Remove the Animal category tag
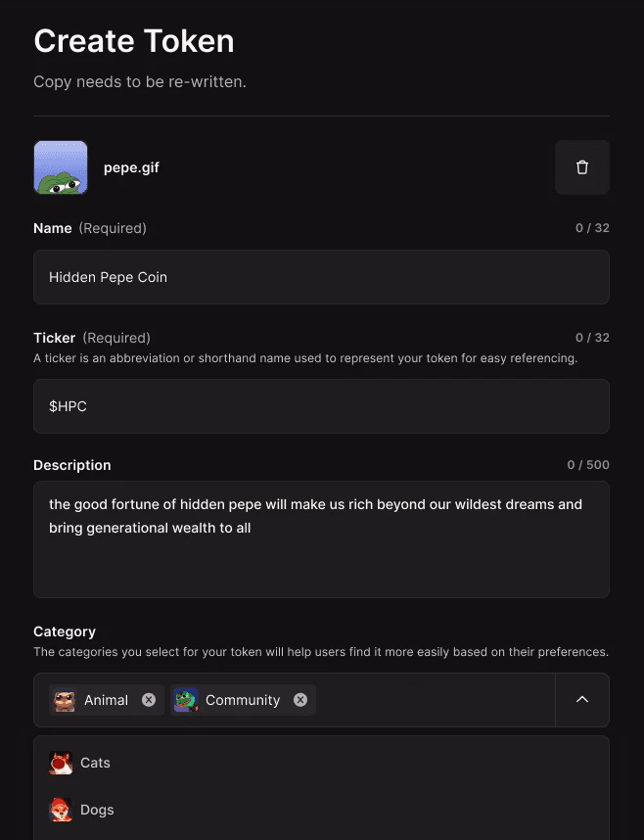This screenshot has height=840, width=644. click(x=149, y=700)
